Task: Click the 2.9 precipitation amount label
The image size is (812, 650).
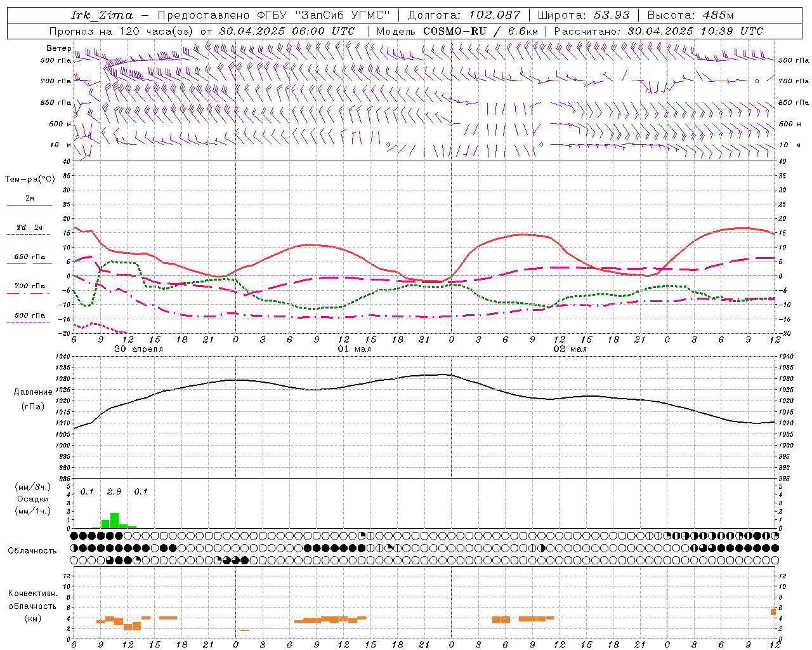Action: pos(114,491)
